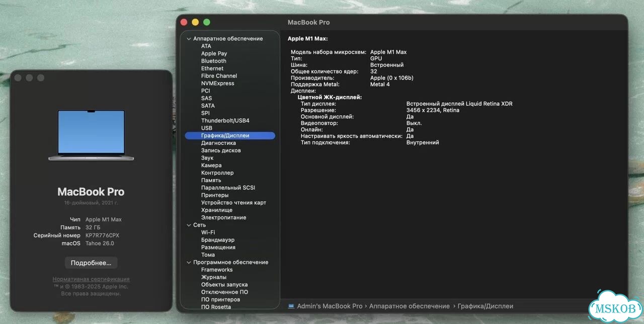The image size is (644, 324).
Task: Click the Подробнее… button
Action: 91,263
